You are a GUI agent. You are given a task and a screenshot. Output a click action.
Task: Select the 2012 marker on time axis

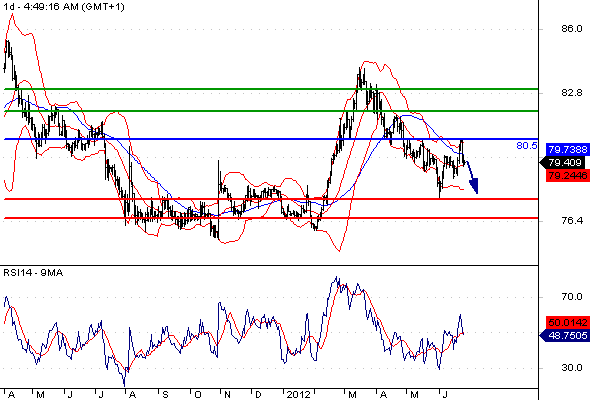pos(298,395)
